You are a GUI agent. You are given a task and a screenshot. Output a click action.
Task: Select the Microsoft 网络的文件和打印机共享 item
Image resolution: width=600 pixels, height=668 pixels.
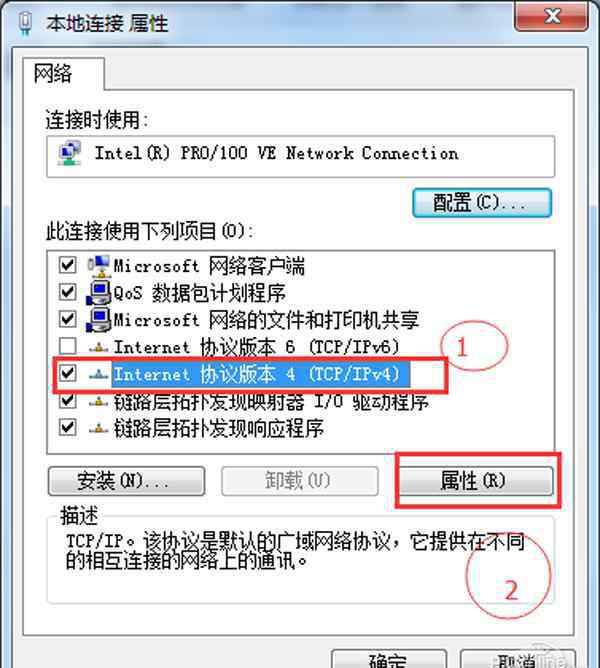[x=266, y=320]
